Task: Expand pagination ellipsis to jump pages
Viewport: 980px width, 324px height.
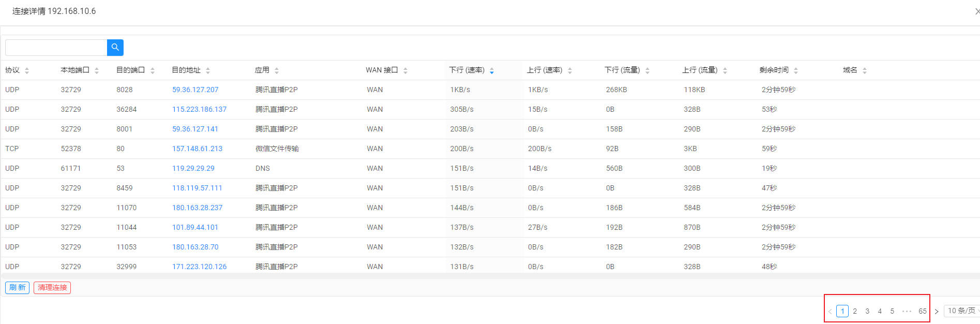Action: 907,311
